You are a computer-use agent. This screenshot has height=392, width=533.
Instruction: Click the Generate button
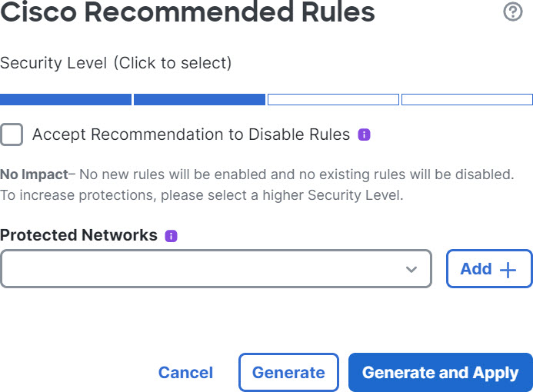click(288, 373)
